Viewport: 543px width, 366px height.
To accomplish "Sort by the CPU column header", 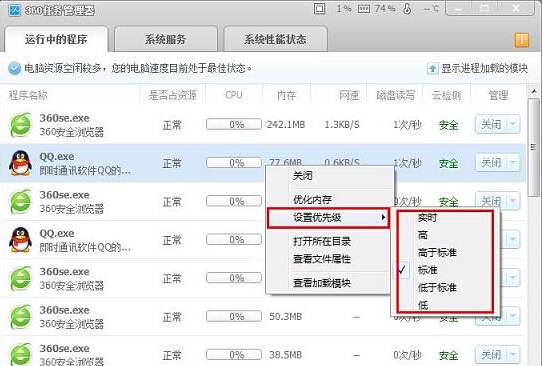I will click(234, 95).
